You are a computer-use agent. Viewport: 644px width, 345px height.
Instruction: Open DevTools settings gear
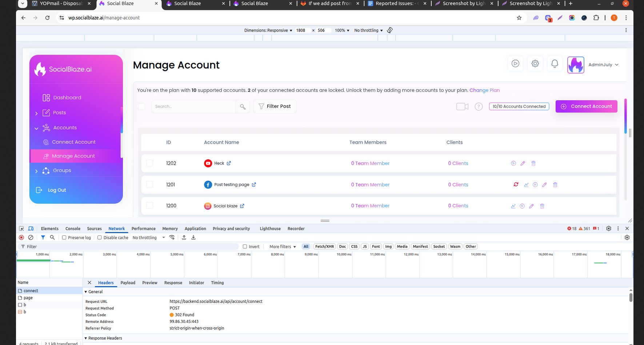click(x=609, y=228)
